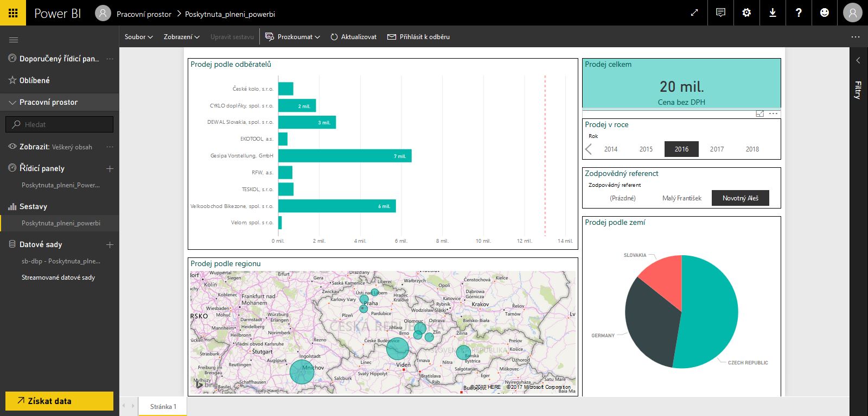Image resolution: width=868 pixels, height=416 pixels.
Task: Open sb-dbp - Poskytnuta_plne... dataset
Action: click(x=61, y=261)
